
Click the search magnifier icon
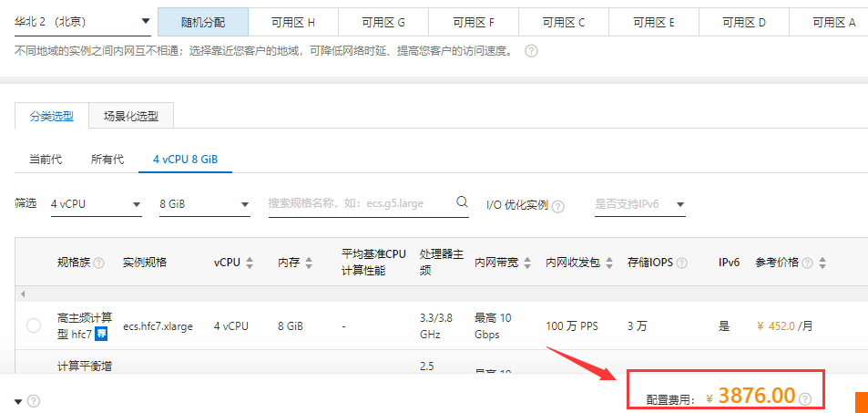[462, 202]
